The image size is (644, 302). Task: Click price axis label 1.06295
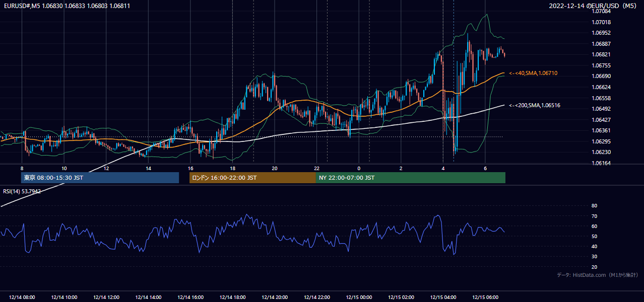[x=601, y=141]
